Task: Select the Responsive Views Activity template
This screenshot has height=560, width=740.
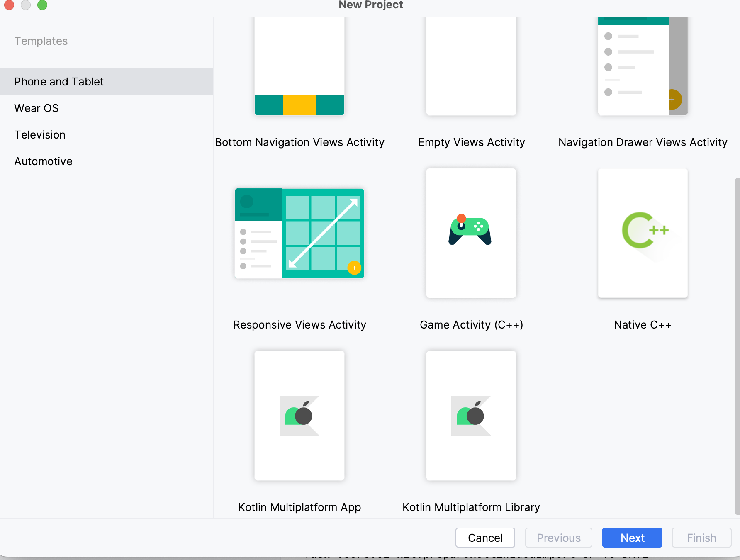Action: [x=299, y=233]
